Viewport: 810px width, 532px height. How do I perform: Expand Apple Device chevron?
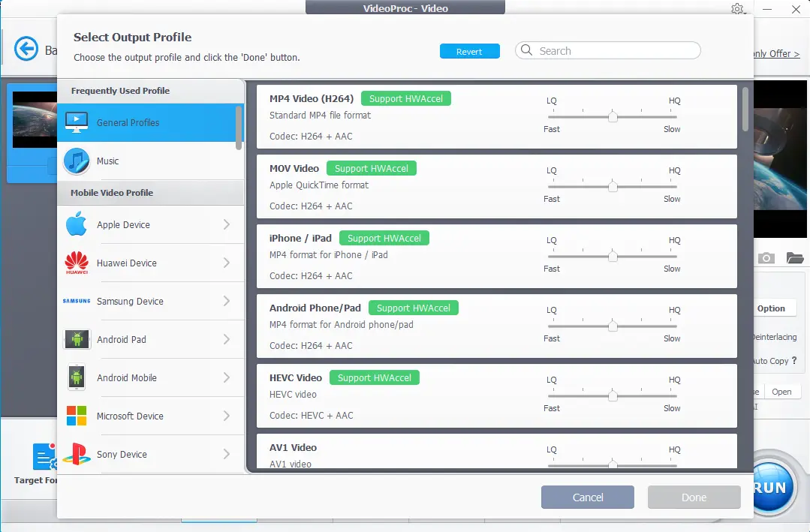[226, 224]
